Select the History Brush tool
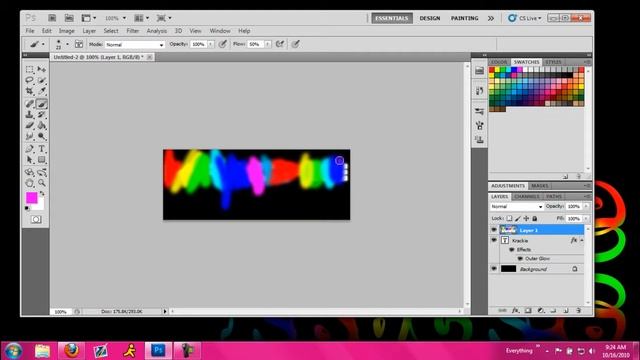640x360 pixels. point(42,115)
